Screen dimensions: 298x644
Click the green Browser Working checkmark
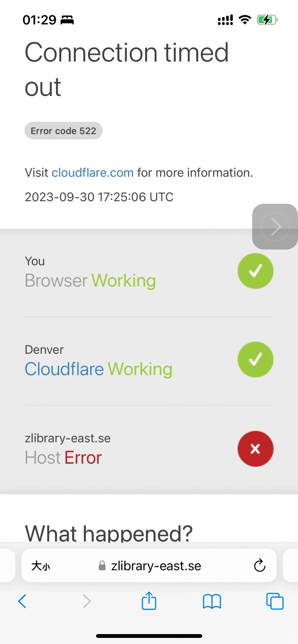256,271
